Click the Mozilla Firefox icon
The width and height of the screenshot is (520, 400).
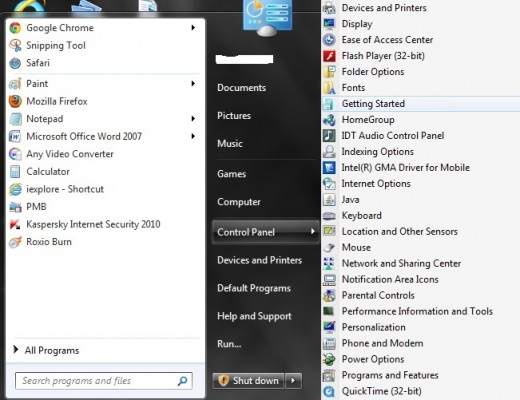[15, 101]
